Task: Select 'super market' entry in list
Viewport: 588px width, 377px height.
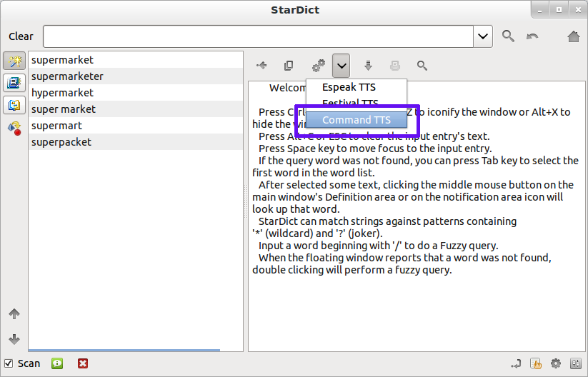Action: pyautogui.click(x=135, y=109)
